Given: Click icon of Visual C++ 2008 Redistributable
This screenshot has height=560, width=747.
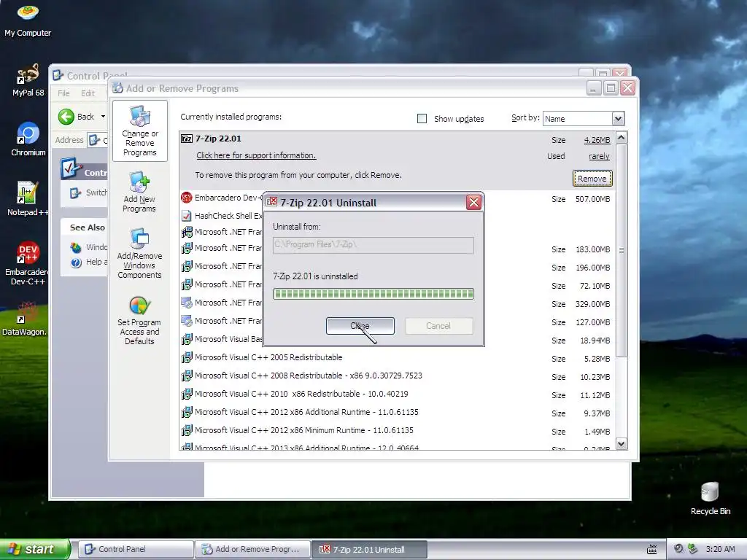Looking at the screenshot, I should coord(186,376).
